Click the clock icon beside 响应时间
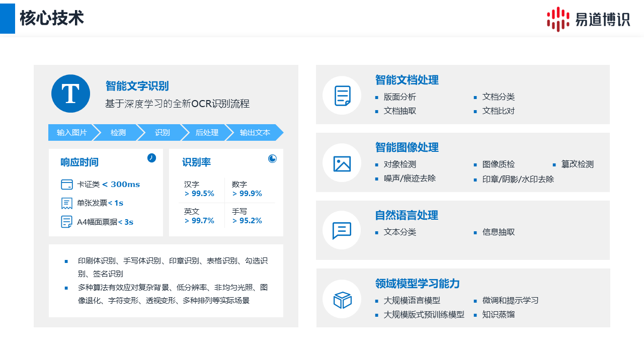Viewport: 644px width, 362px height. (151, 158)
